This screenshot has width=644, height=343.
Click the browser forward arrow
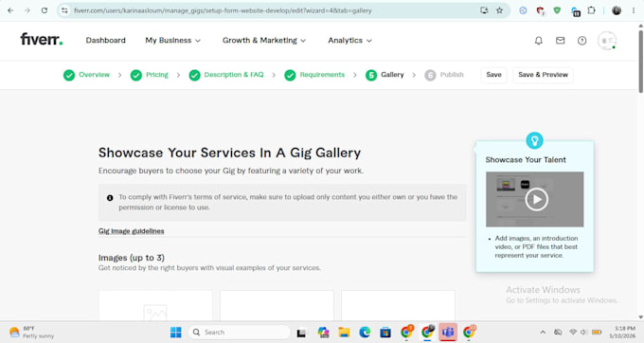tap(27, 10)
